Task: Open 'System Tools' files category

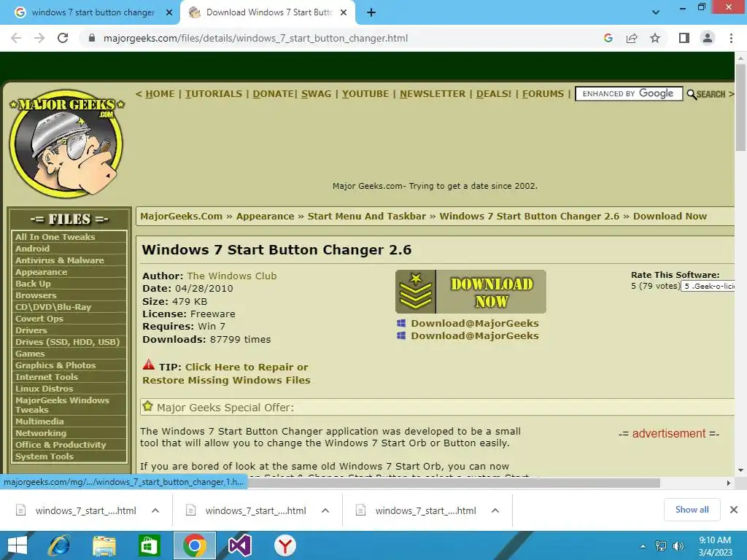Action: [44, 456]
